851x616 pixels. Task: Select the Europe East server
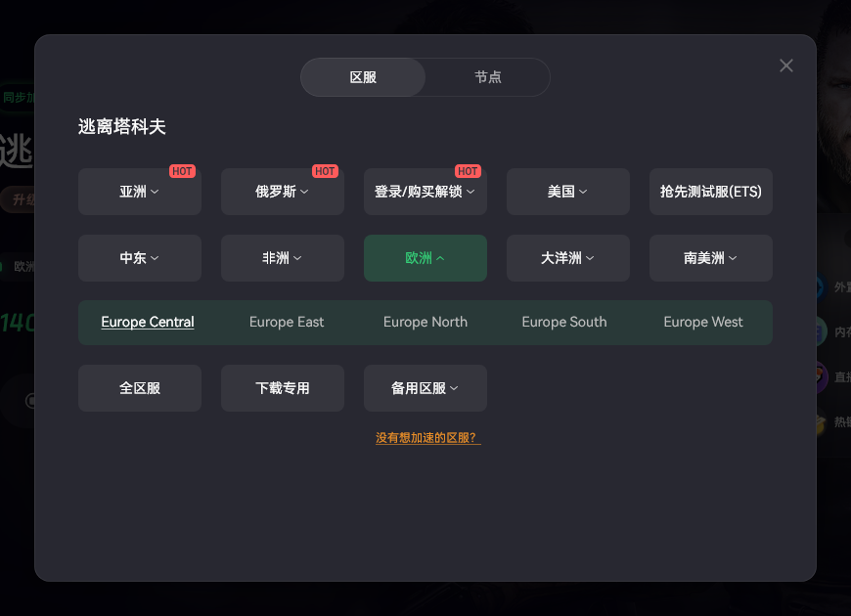click(287, 322)
